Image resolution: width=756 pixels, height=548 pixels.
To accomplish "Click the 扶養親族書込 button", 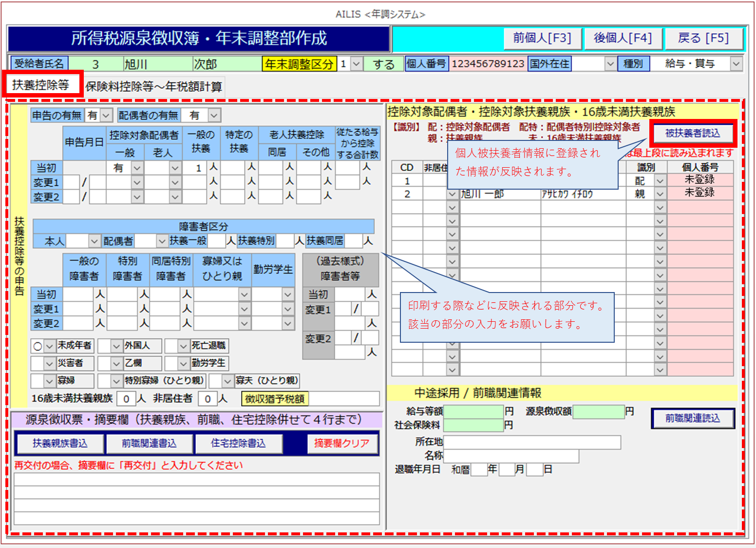I will pyautogui.click(x=60, y=443).
